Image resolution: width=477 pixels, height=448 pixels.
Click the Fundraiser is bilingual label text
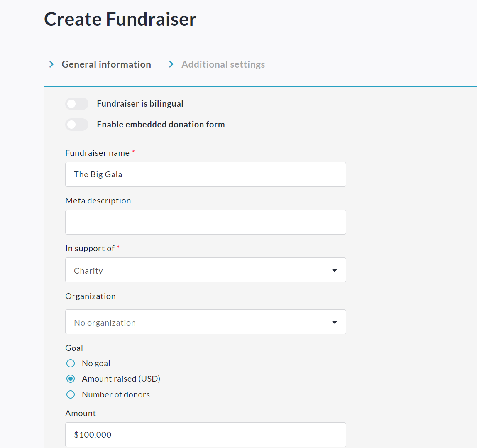click(x=140, y=104)
